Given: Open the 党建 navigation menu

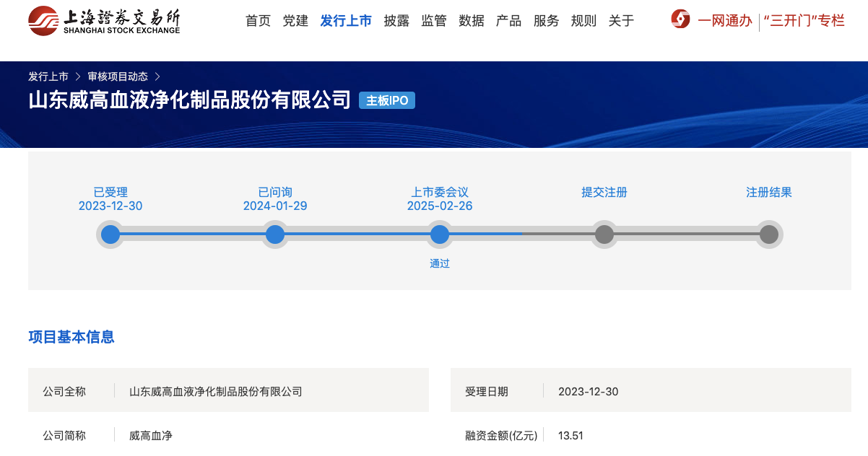Looking at the screenshot, I should click(x=295, y=21).
